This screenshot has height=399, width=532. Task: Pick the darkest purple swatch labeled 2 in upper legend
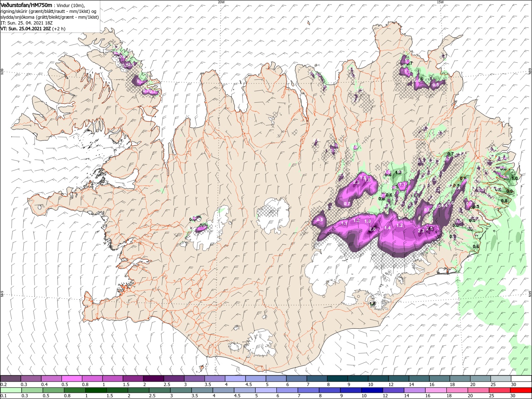(153, 378)
